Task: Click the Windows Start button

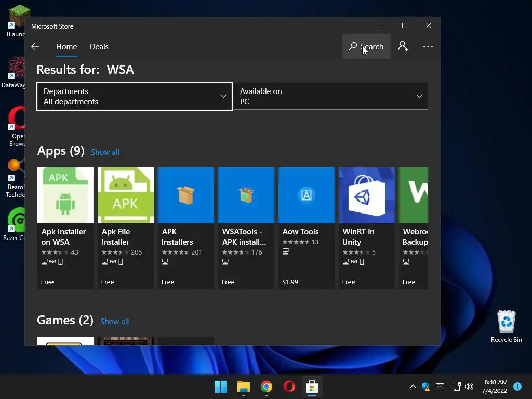Action: [220, 387]
